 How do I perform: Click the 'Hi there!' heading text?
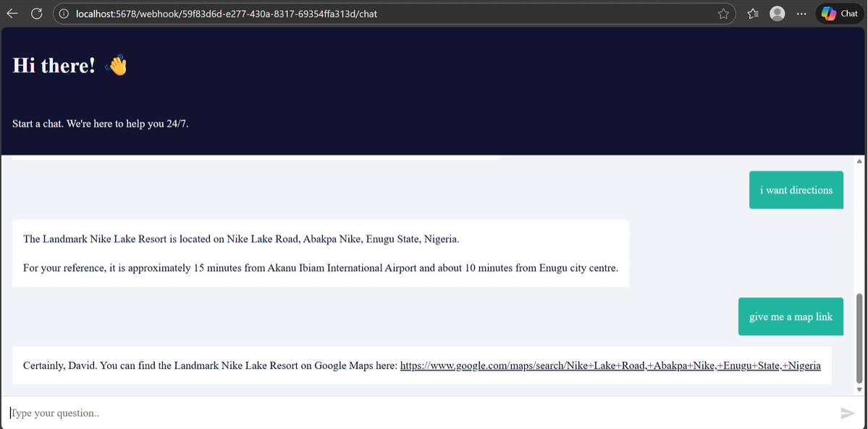pos(54,66)
